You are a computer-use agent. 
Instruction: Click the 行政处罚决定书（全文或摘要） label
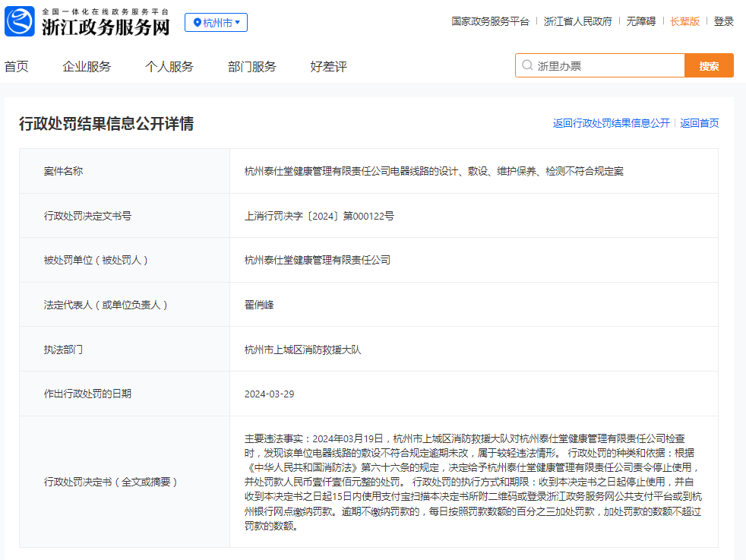tap(110, 482)
